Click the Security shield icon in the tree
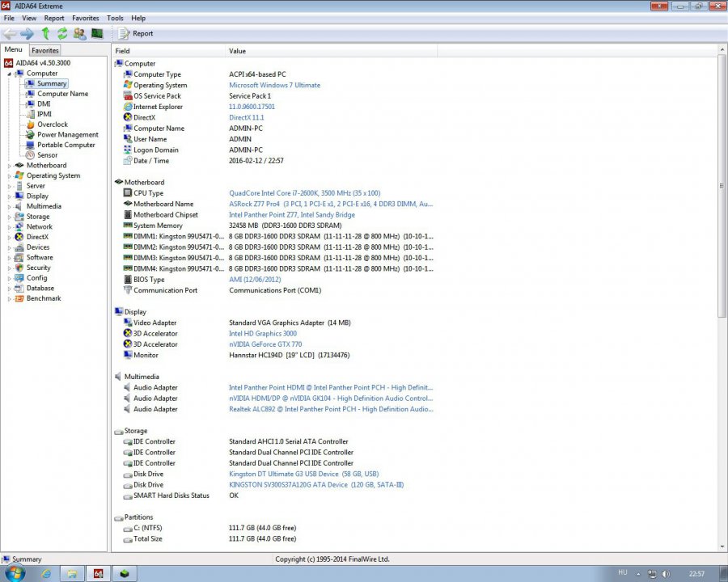Screen dimensions: 728x582 (x=19, y=268)
